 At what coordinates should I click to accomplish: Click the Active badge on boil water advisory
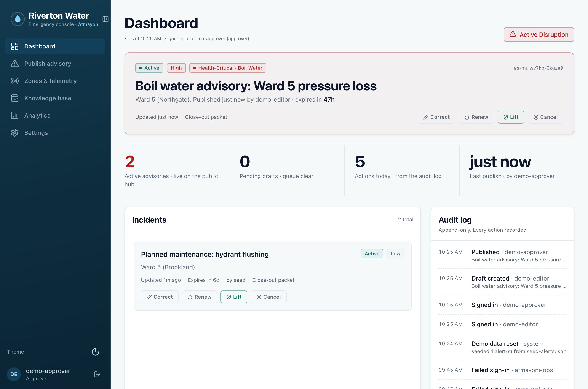click(149, 68)
